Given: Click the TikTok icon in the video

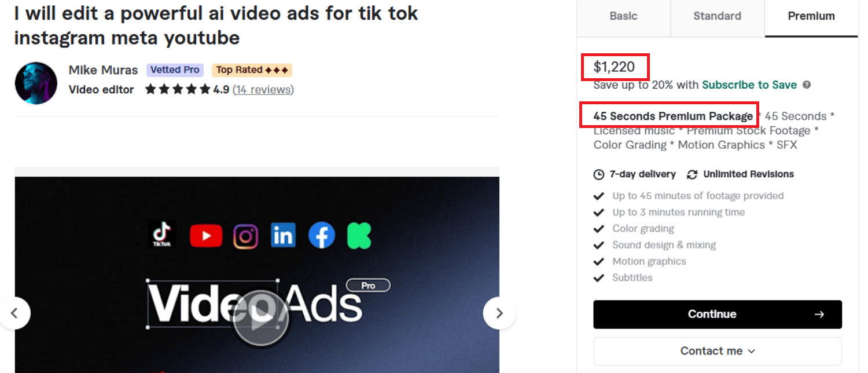Looking at the screenshot, I should pyautogui.click(x=162, y=235).
